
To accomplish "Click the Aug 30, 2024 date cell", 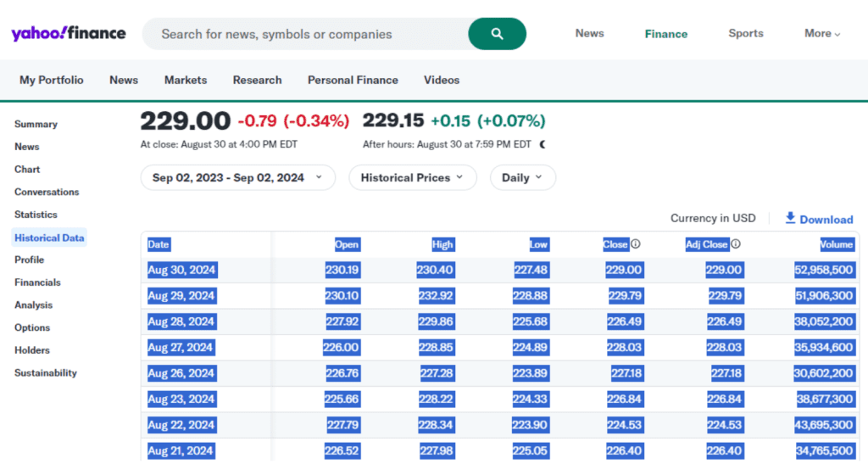I will [181, 270].
